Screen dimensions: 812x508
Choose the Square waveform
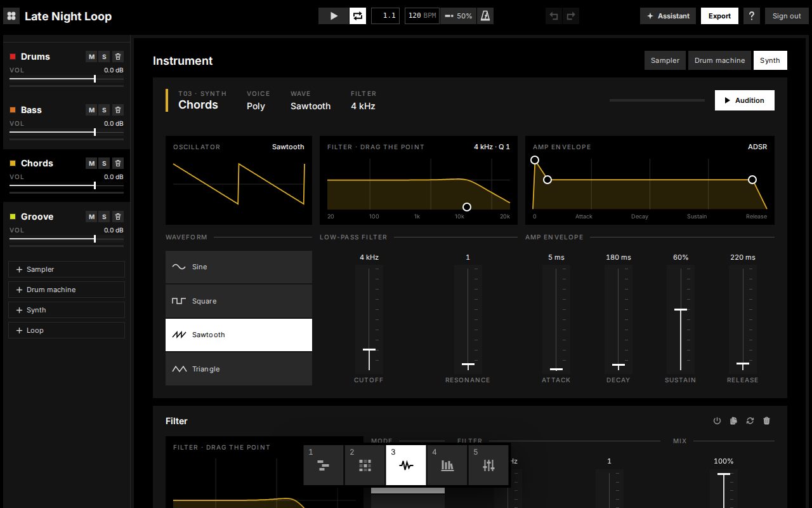(x=239, y=301)
